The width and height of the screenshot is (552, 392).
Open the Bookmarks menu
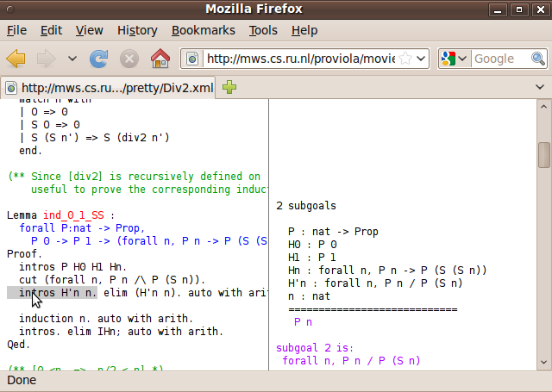(x=203, y=30)
